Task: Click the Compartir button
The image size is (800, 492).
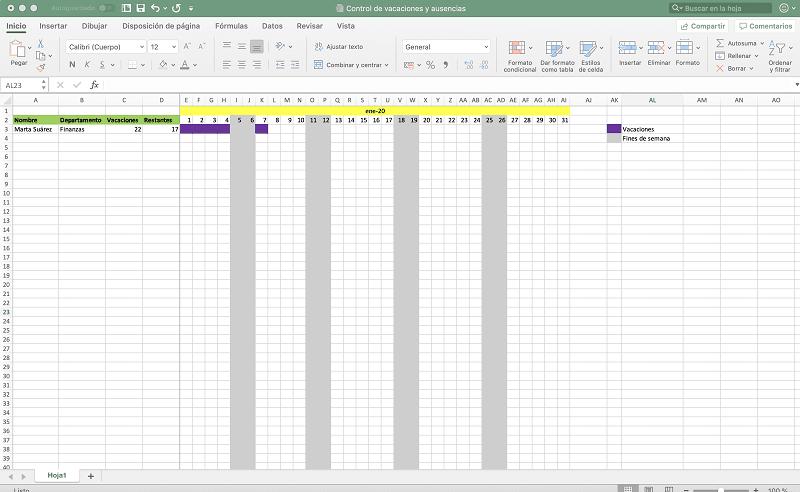Action: point(702,26)
